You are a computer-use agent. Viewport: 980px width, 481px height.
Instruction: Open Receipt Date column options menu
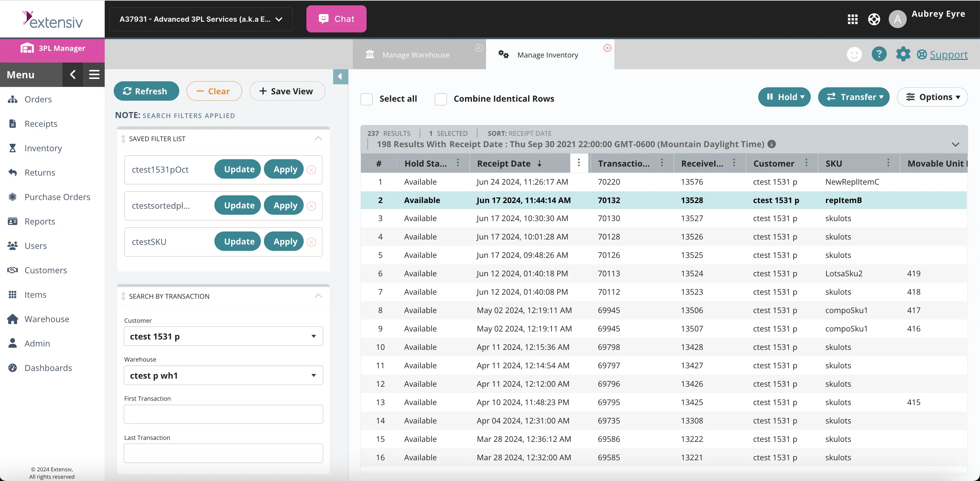(x=579, y=163)
